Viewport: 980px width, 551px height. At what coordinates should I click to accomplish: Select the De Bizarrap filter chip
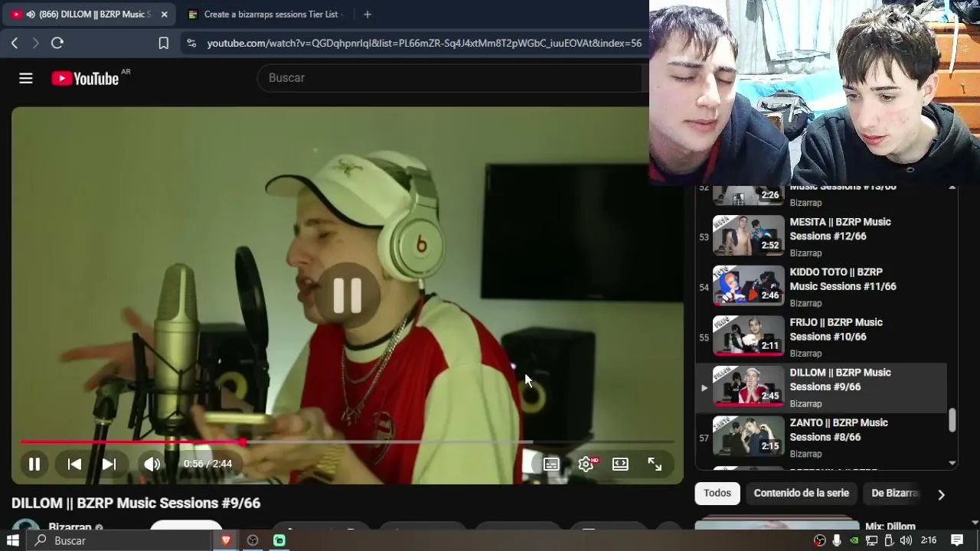pyautogui.click(x=894, y=494)
